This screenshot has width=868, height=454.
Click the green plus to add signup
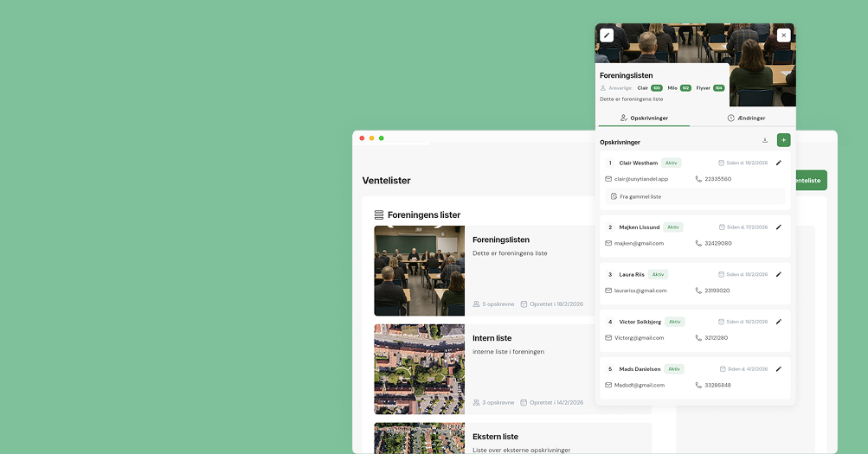783,140
